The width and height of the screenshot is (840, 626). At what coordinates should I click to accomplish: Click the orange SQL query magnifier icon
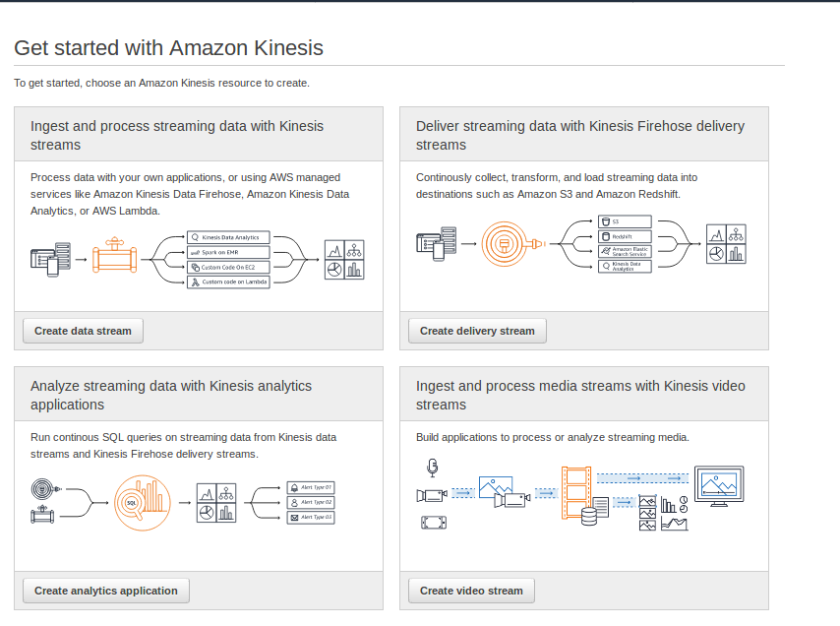[142, 501]
